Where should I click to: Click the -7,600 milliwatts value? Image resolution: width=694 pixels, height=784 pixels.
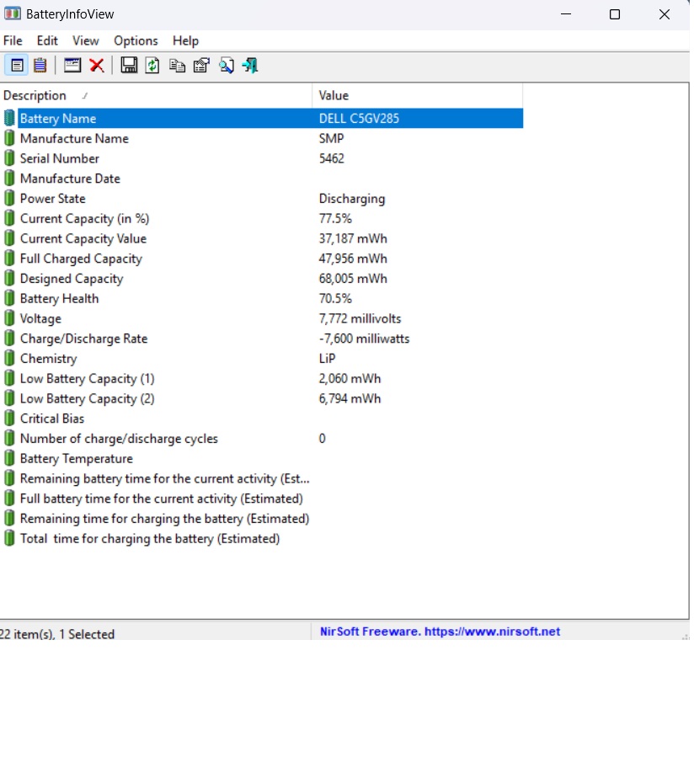point(364,339)
